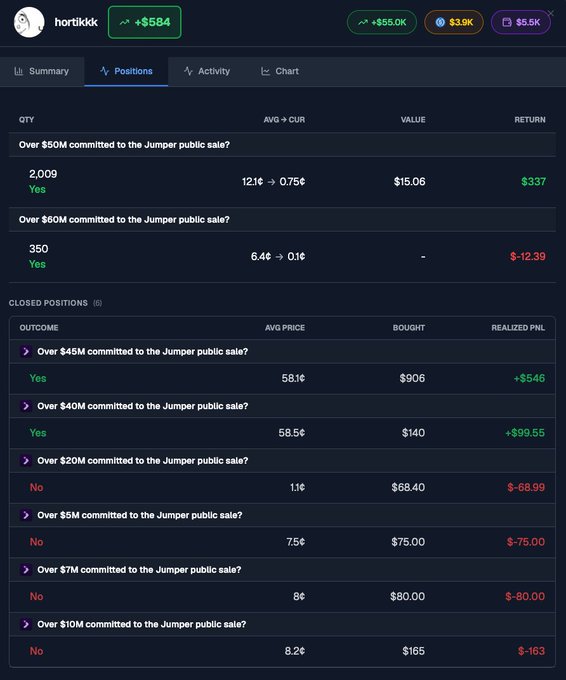Click the +$584 profit badge
566x680 pixels.
(x=144, y=22)
